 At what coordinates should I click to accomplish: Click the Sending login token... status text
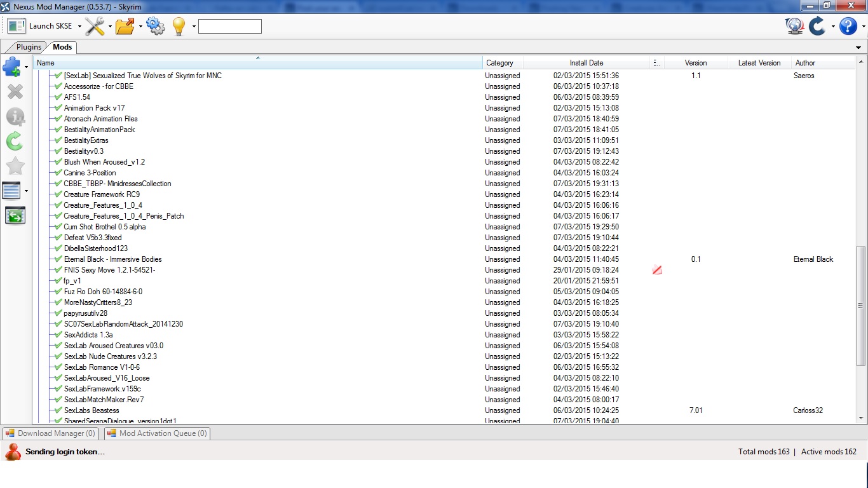coord(65,452)
